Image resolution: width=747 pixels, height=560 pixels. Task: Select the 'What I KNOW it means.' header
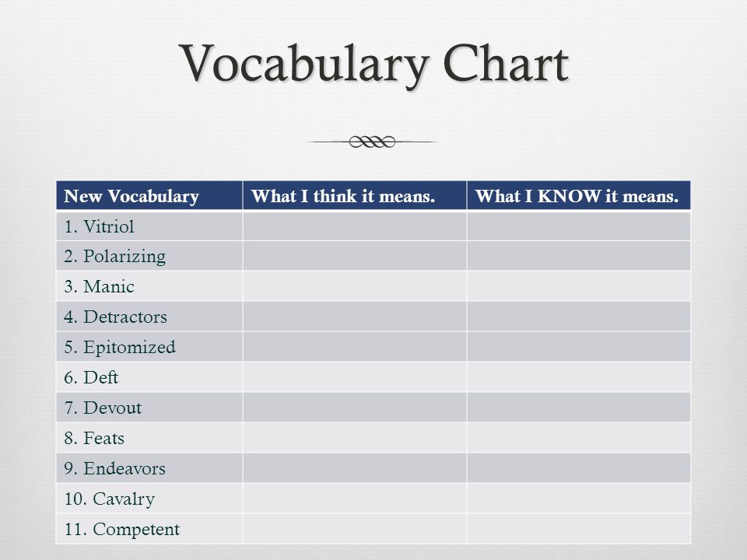tap(578, 195)
